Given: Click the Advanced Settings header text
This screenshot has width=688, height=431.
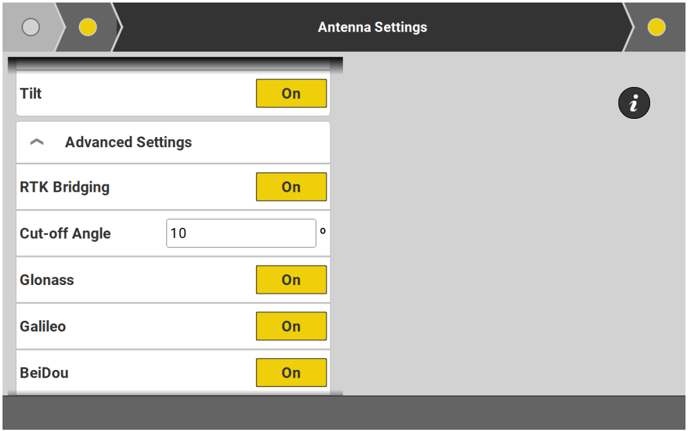Looking at the screenshot, I should 128,143.
